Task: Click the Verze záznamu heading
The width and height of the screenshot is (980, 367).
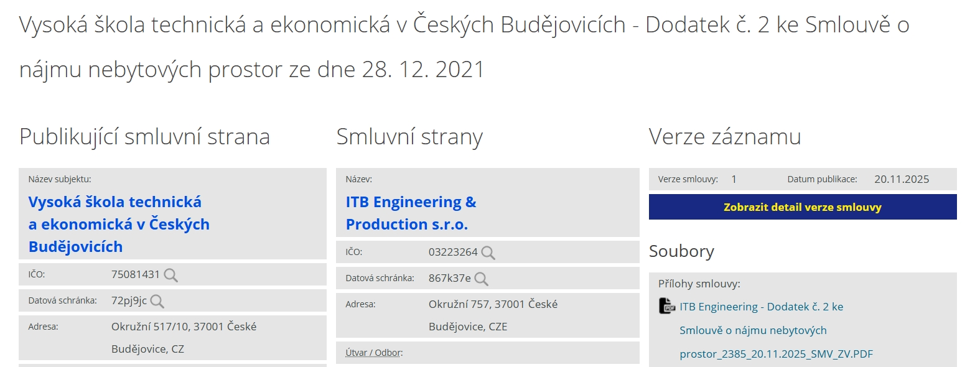Action: pyautogui.click(x=725, y=137)
